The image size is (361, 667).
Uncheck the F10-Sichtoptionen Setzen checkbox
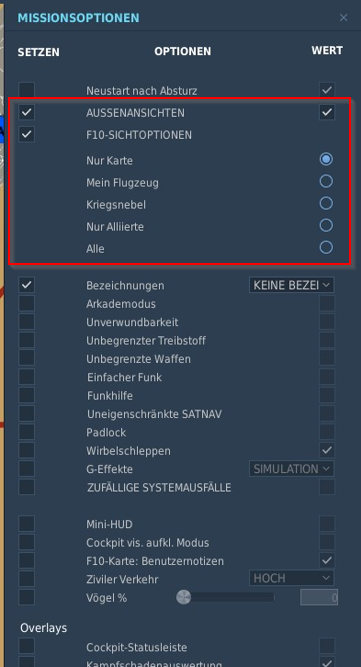pos(26,134)
